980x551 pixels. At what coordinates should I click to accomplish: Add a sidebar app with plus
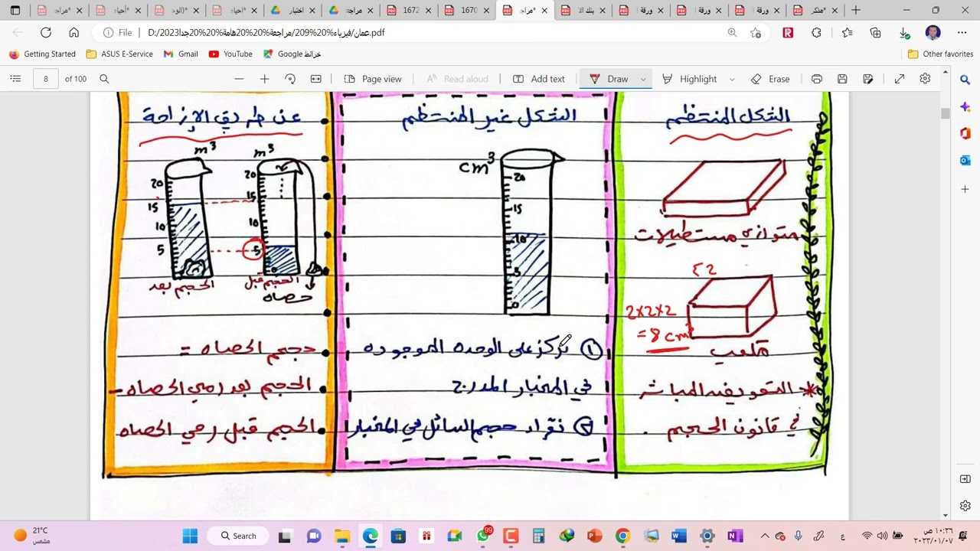pyautogui.click(x=965, y=189)
